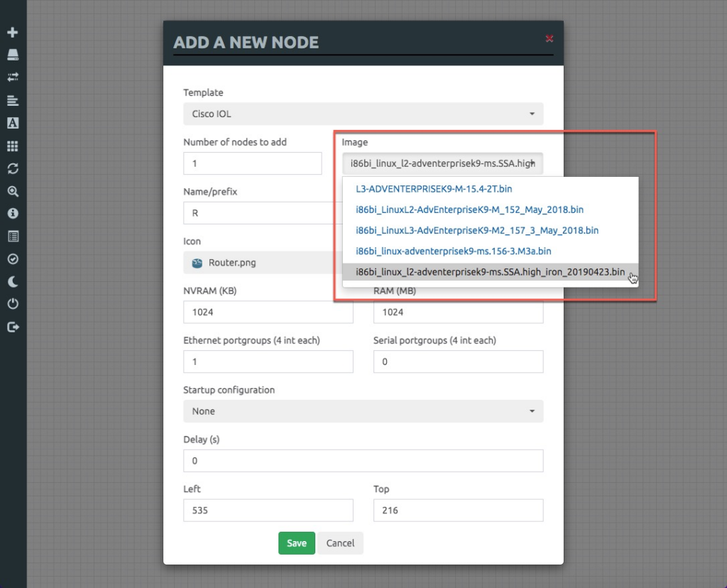Focus the Name/prefix input field
727x588 pixels.
(x=263, y=213)
